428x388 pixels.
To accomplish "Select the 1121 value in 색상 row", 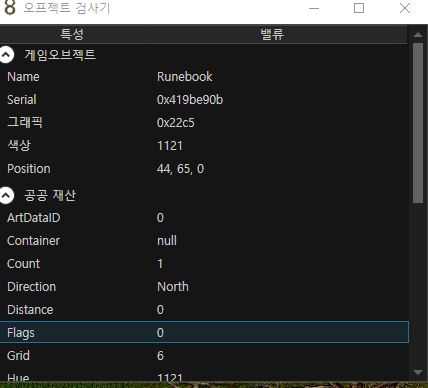I will pos(170,146).
